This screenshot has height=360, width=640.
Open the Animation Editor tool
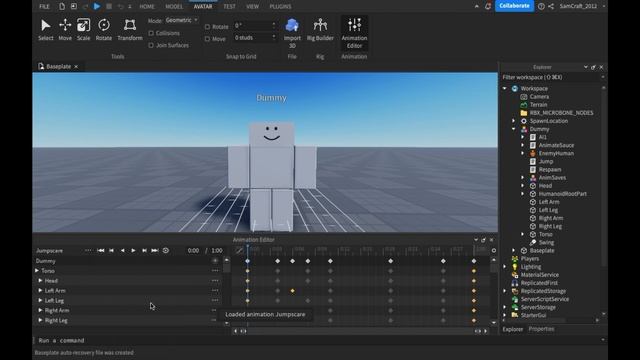click(x=354, y=33)
